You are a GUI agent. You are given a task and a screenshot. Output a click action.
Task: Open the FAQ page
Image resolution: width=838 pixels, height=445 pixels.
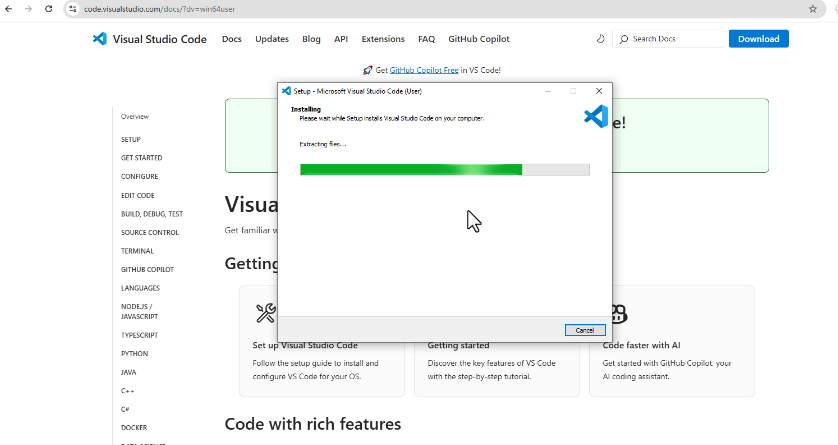[426, 39]
